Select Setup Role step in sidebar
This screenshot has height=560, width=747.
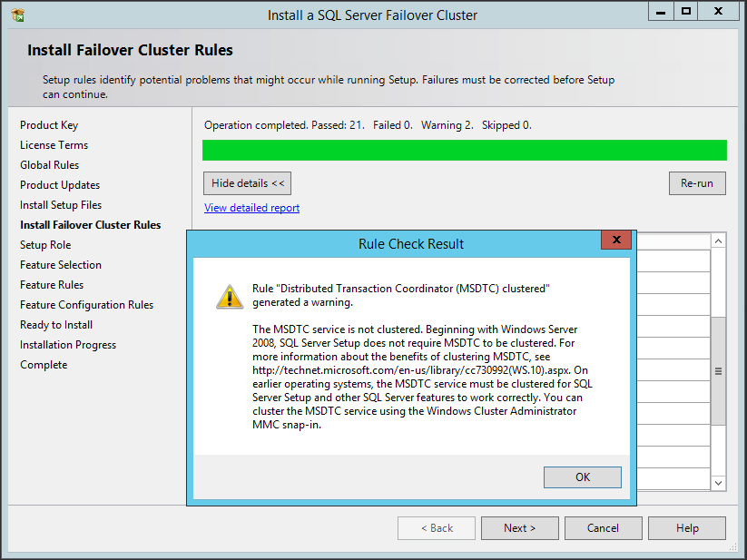[x=45, y=245]
